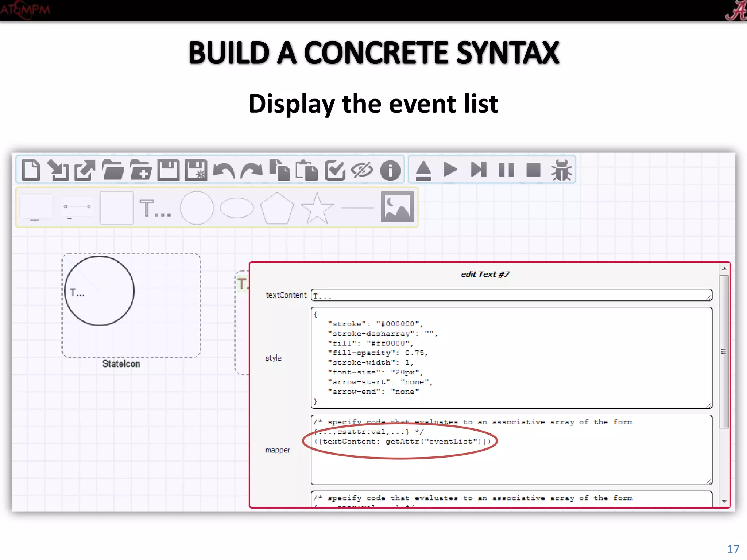Start the transformation with the play button
The height and width of the screenshot is (560, 747).
pyautogui.click(x=450, y=170)
